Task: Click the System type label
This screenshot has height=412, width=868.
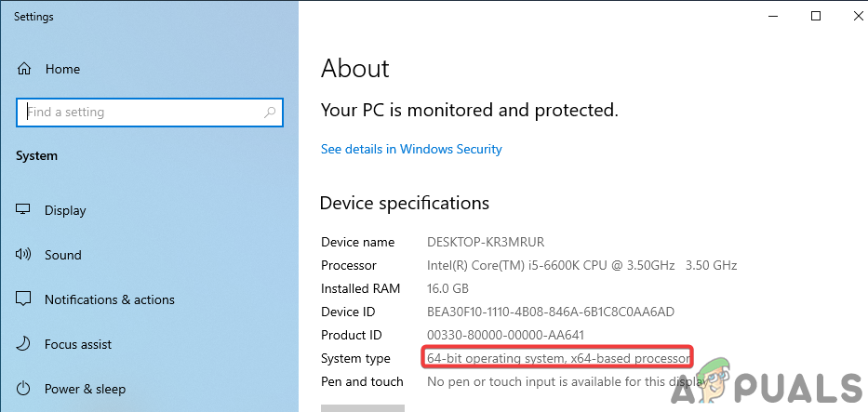Action: [355, 358]
